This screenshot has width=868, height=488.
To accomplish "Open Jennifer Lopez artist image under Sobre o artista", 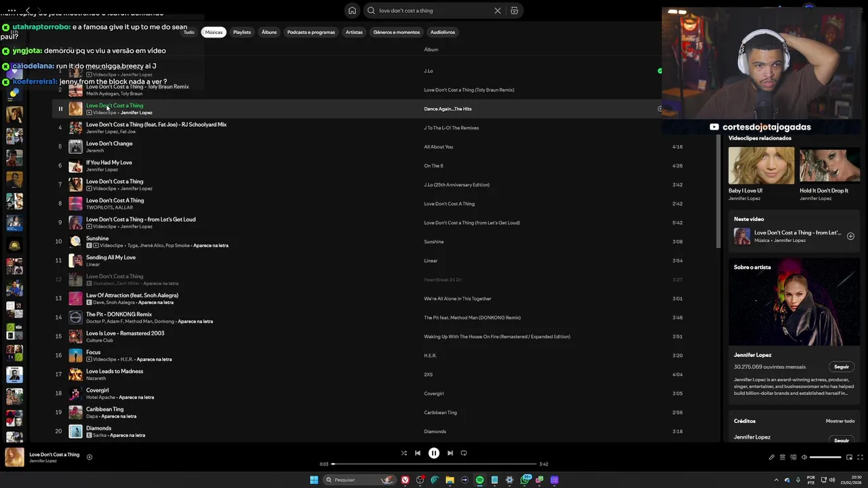I will 794,302.
